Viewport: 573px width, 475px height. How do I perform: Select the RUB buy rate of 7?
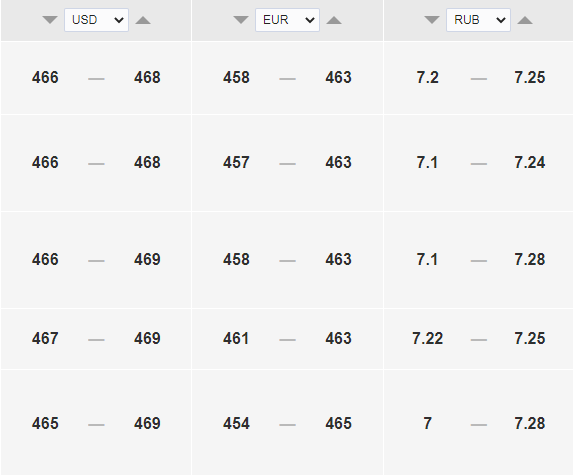(428, 423)
